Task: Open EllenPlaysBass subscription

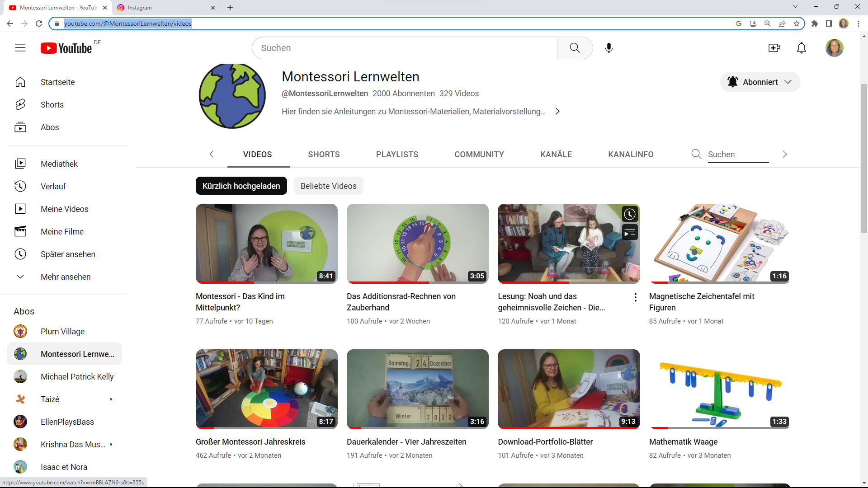Action: (x=64, y=422)
